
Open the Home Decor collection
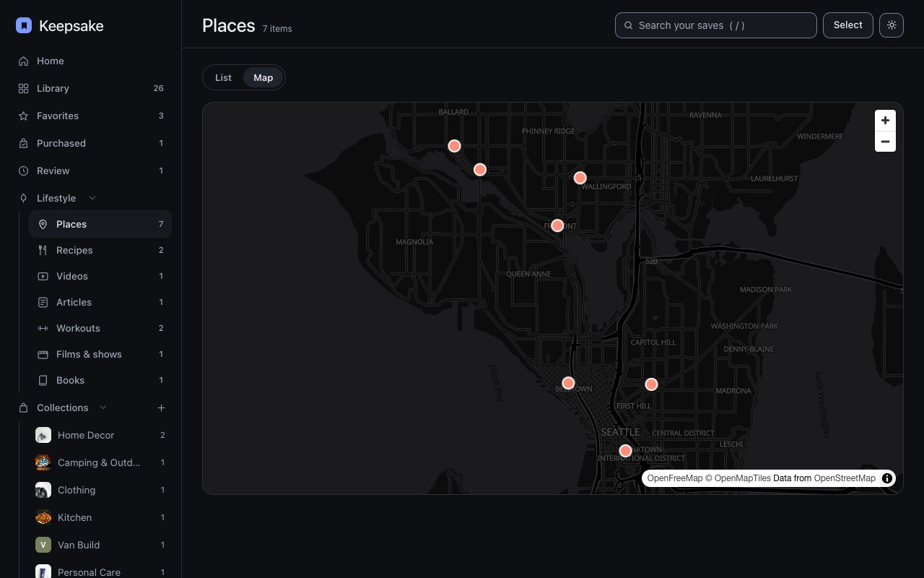click(x=100, y=436)
